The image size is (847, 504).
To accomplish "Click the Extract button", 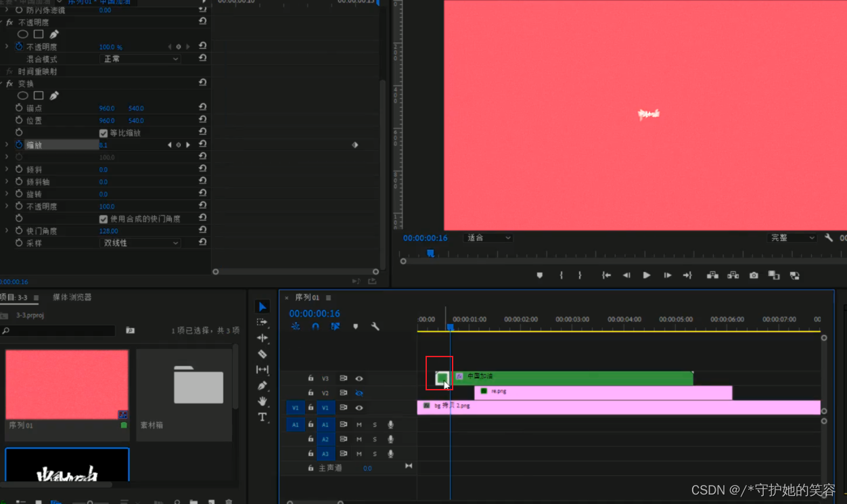I will pos(733,275).
